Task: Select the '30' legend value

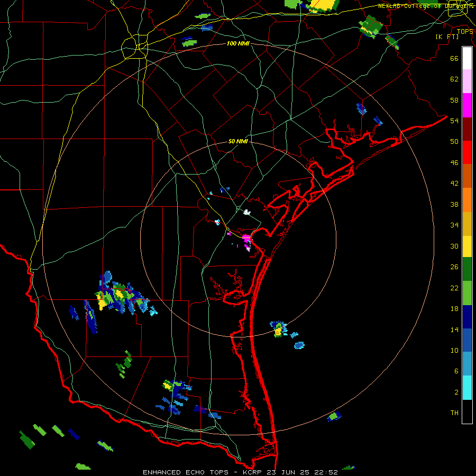Action: (x=454, y=246)
